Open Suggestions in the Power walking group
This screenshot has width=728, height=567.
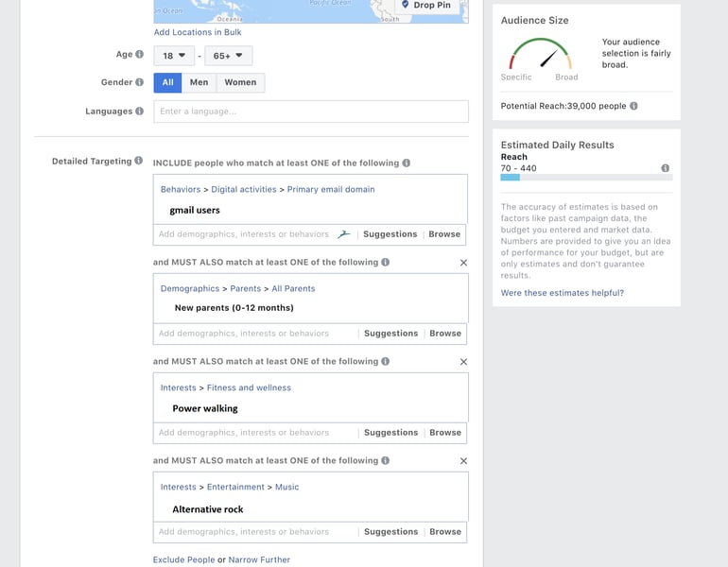point(390,433)
